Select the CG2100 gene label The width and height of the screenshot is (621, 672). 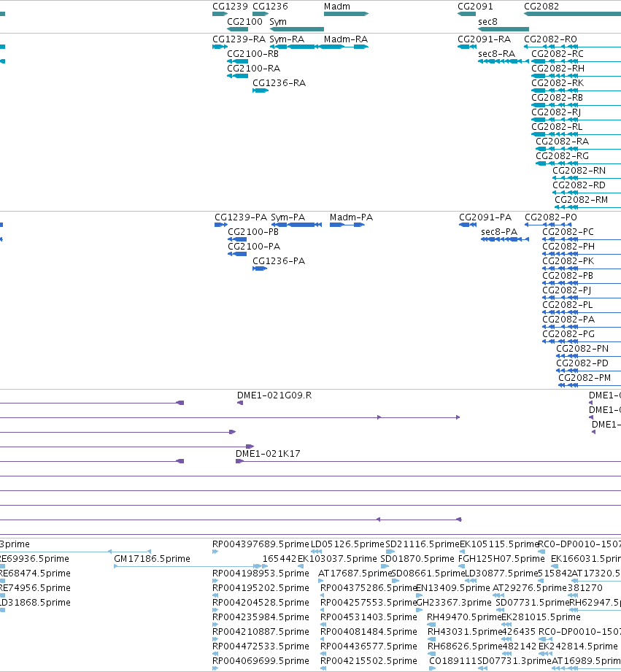[244, 22]
